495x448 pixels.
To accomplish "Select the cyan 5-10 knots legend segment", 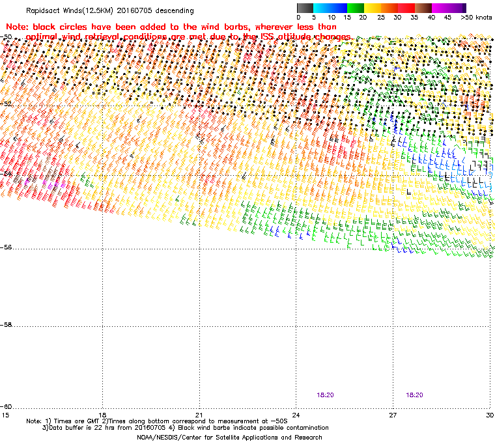I will click(322, 8).
